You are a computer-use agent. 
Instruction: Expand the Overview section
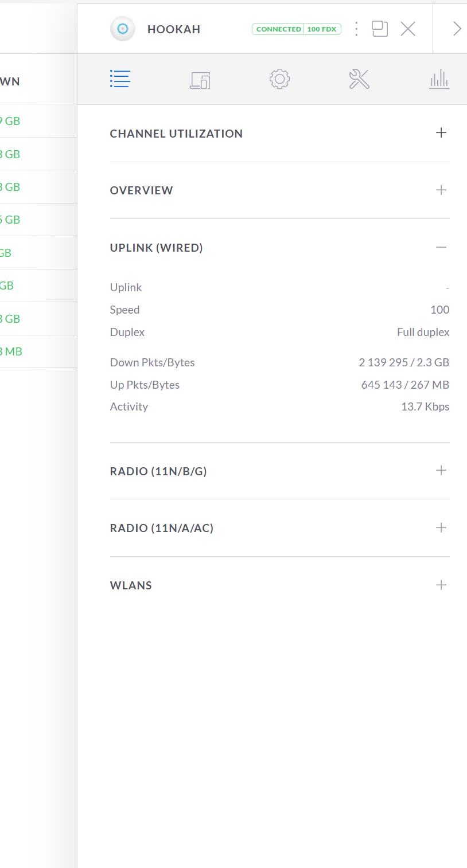(x=441, y=190)
